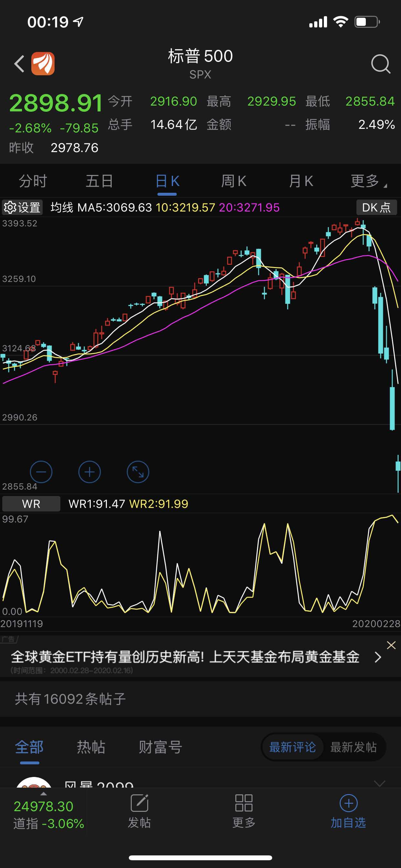Tap the Wi-Fi icon in status bar
Image resolution: width=401 pixels, height=868 pixels.
coord(341,22)
